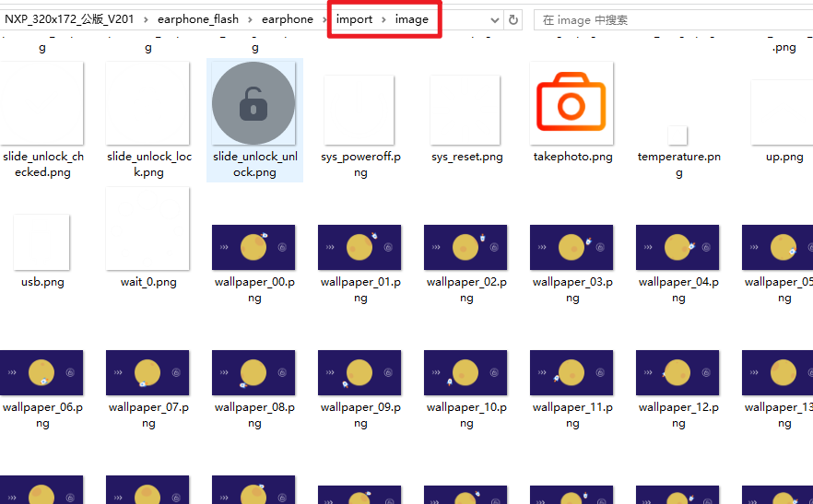This screenshot has width=813, height=504.
Task: Select wallpaper_06.png thumbnail
Action: [41, 372]
